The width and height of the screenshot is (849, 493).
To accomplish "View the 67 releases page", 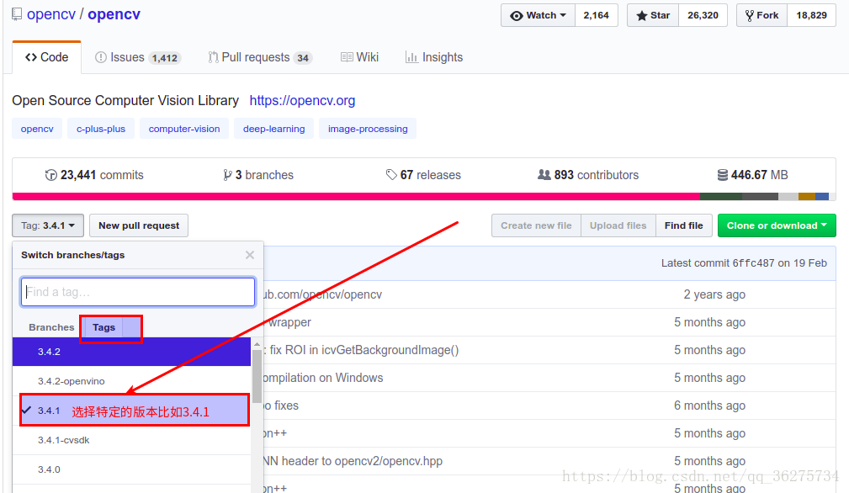I will click(423, 175).
